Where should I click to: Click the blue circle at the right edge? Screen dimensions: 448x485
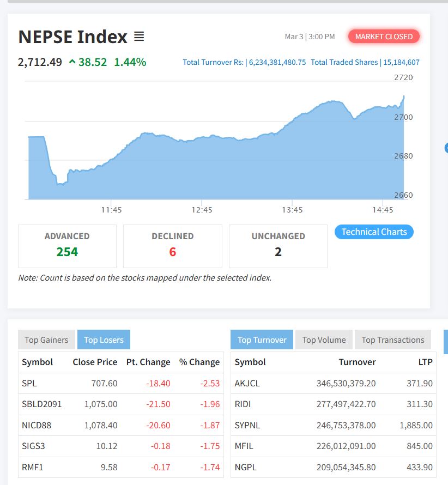pos(446,147)
